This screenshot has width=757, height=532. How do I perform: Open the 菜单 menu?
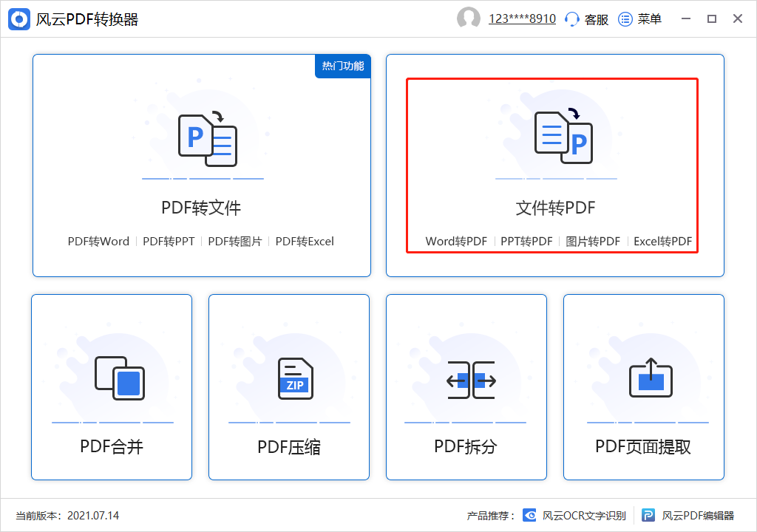(x=649, y=19)
